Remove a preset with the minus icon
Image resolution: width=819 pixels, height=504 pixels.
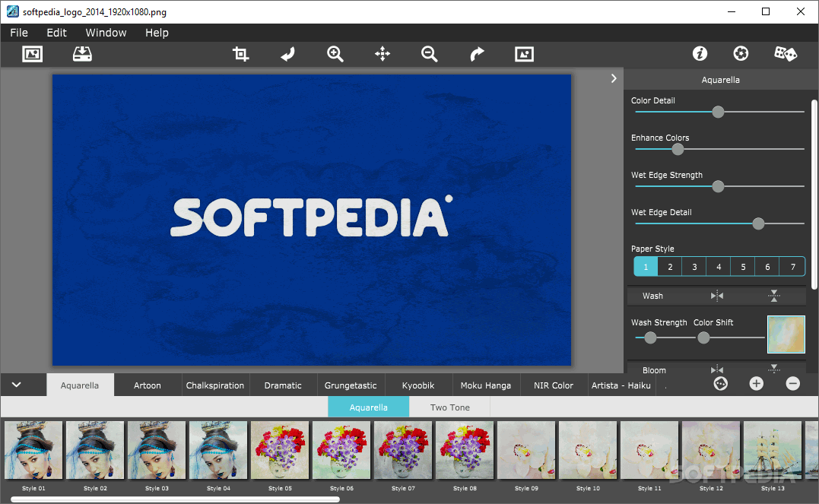point(793,384)
